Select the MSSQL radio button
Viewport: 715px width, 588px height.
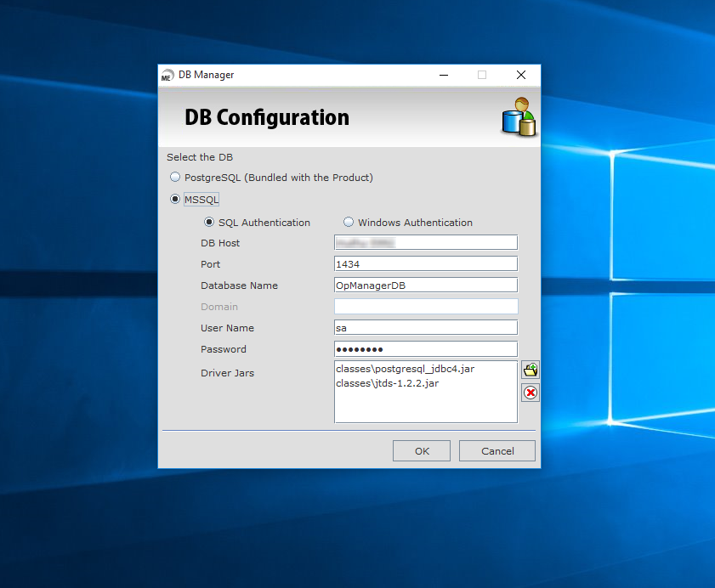[x=176, y=199]
